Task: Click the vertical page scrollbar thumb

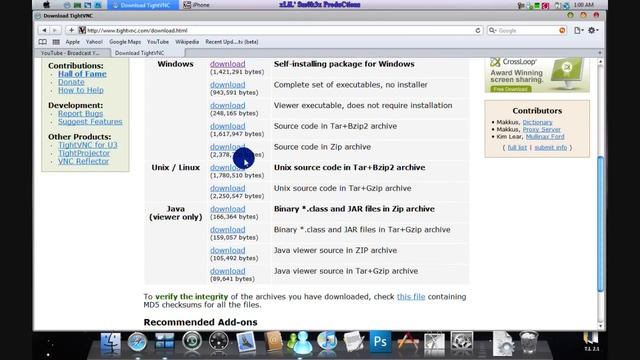Action: pyautogui.click(x=600, y=224)
